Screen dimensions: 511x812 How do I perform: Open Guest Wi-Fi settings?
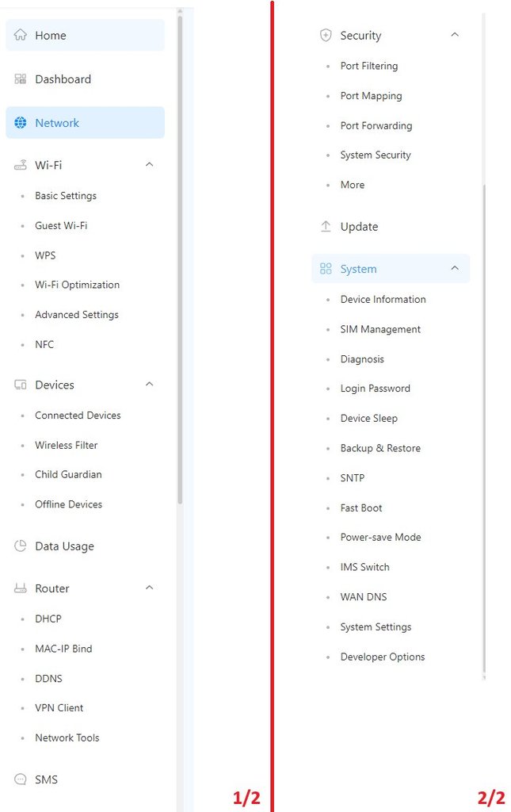click(x=61, y=226)
